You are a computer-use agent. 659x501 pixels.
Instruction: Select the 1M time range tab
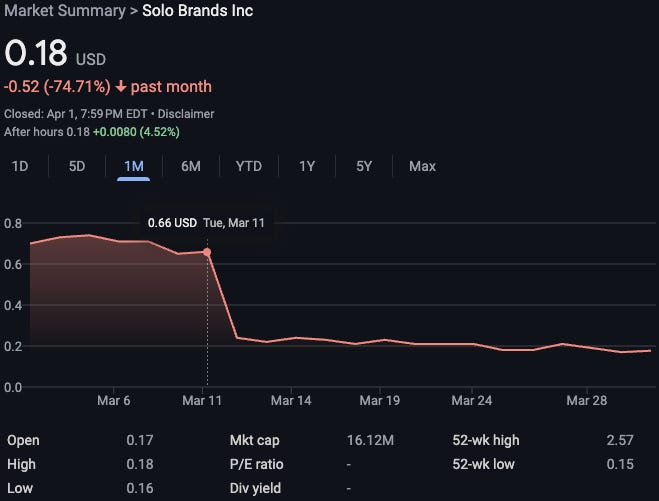(x=134, y=166)
